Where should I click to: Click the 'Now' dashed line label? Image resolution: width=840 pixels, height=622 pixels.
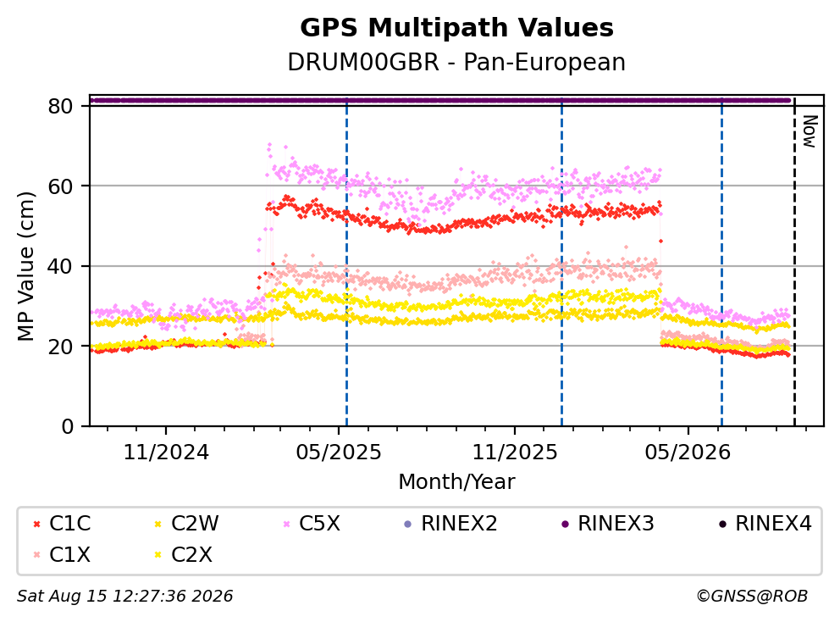coord(810,131)
